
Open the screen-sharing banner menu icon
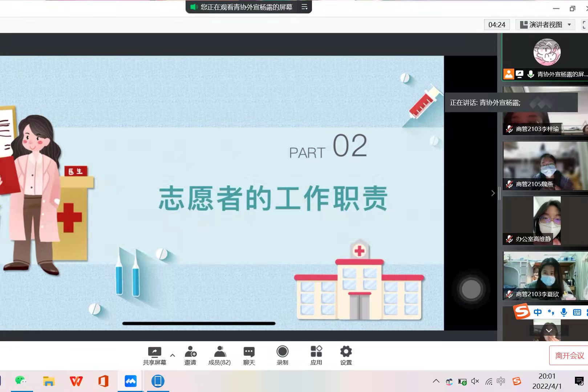point(304,7)
